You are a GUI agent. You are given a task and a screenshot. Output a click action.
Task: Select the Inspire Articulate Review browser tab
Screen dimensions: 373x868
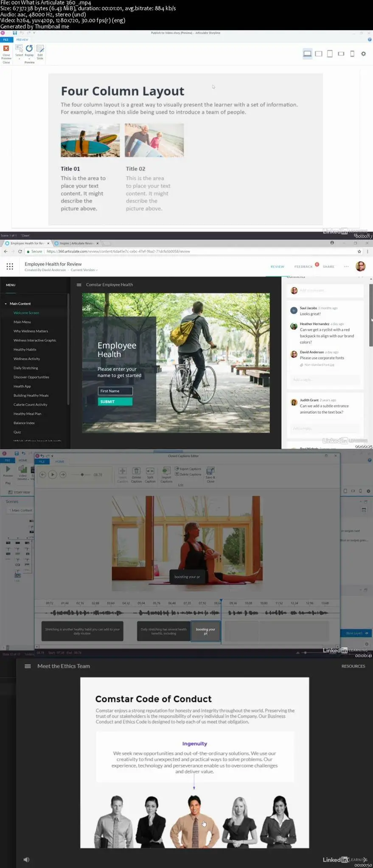(76, 243)
